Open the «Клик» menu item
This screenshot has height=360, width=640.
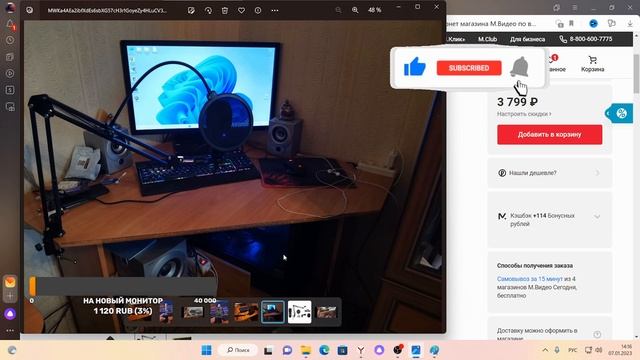(456, 39)
